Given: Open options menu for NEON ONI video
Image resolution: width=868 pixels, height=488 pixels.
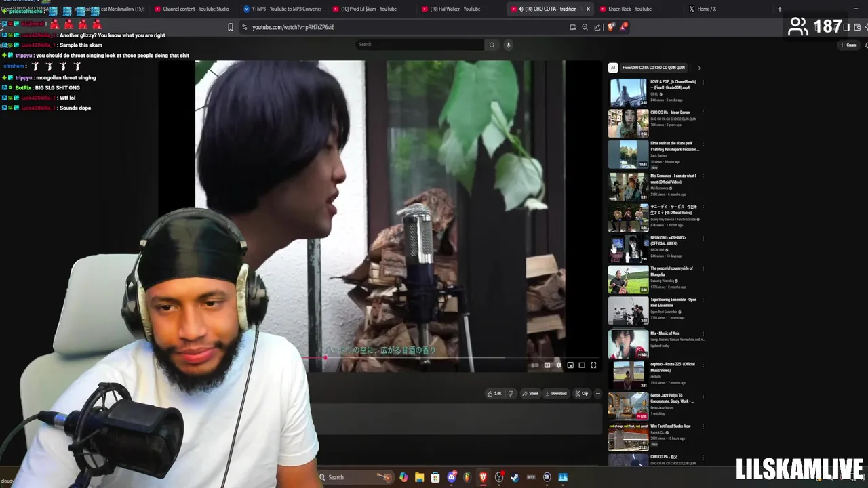Looking at the screenshot, I should coord(703,238).
